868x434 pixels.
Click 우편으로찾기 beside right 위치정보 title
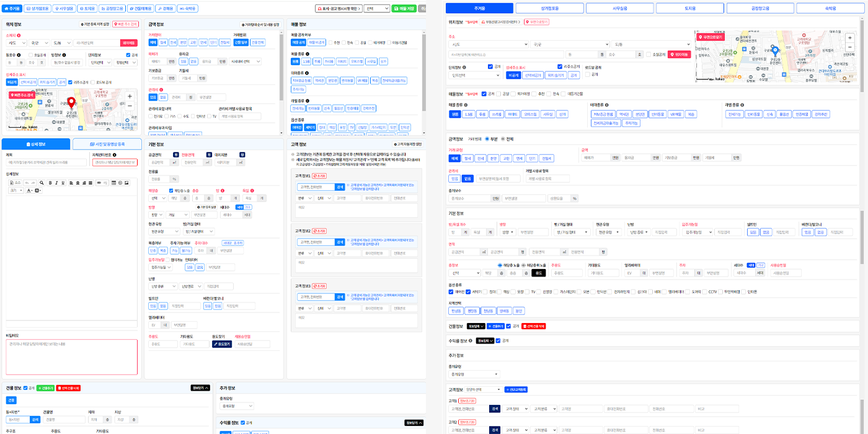[x=536, y=22]
